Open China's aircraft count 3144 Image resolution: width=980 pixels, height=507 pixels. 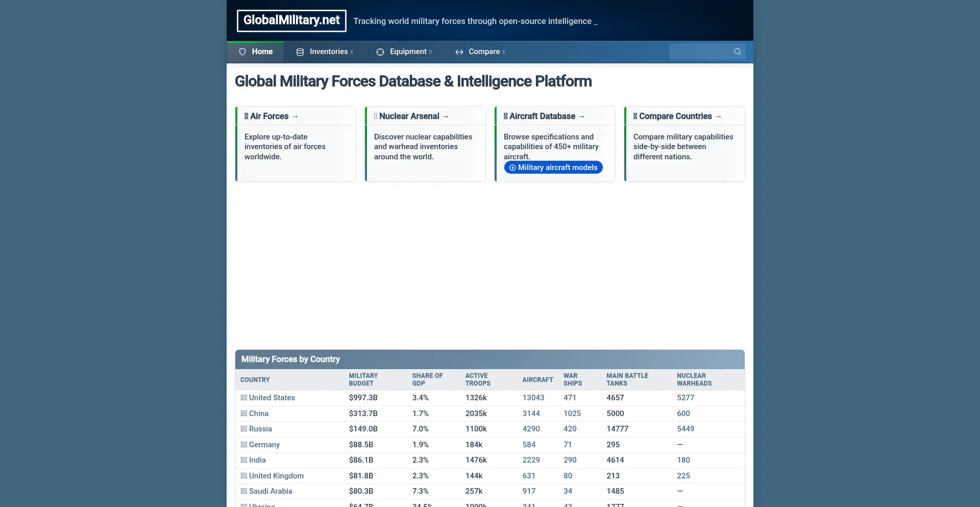coord(531,414)
